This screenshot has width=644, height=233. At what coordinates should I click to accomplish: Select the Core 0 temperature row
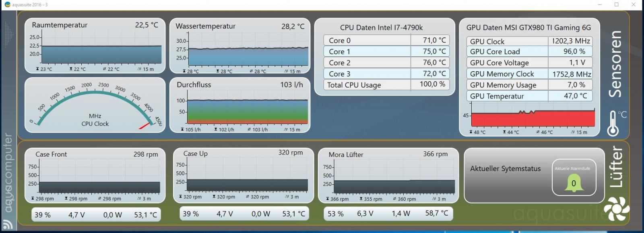386,40
